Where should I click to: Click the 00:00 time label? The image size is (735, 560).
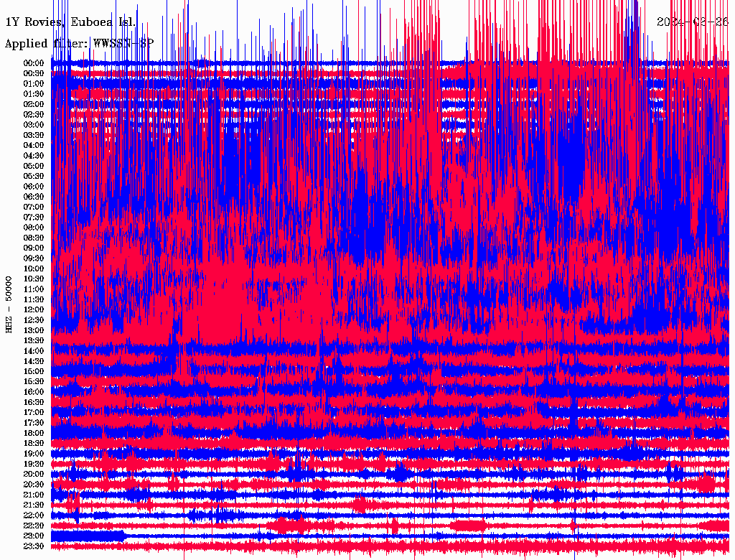coord(34,63)
